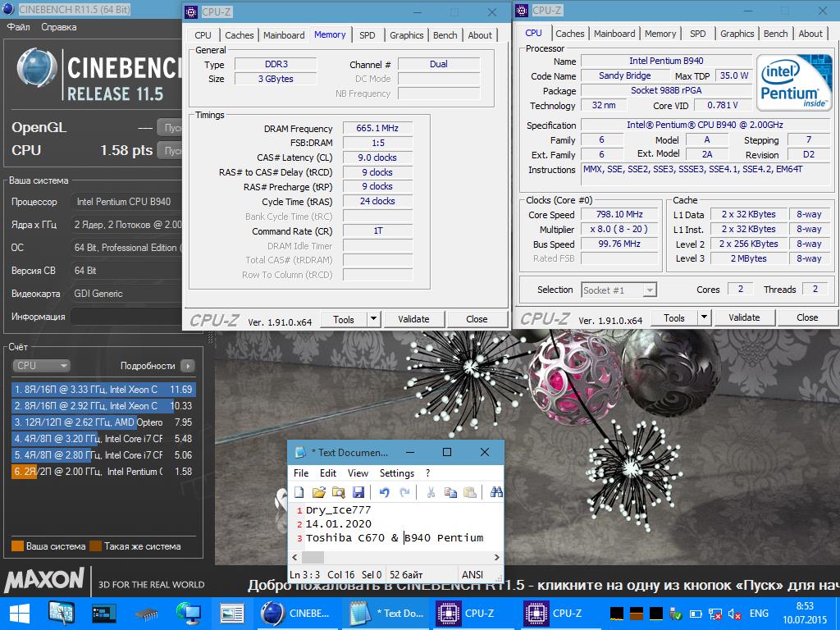
Task: Open Find with the binoculars icon
Action: [x=496, y=492]
